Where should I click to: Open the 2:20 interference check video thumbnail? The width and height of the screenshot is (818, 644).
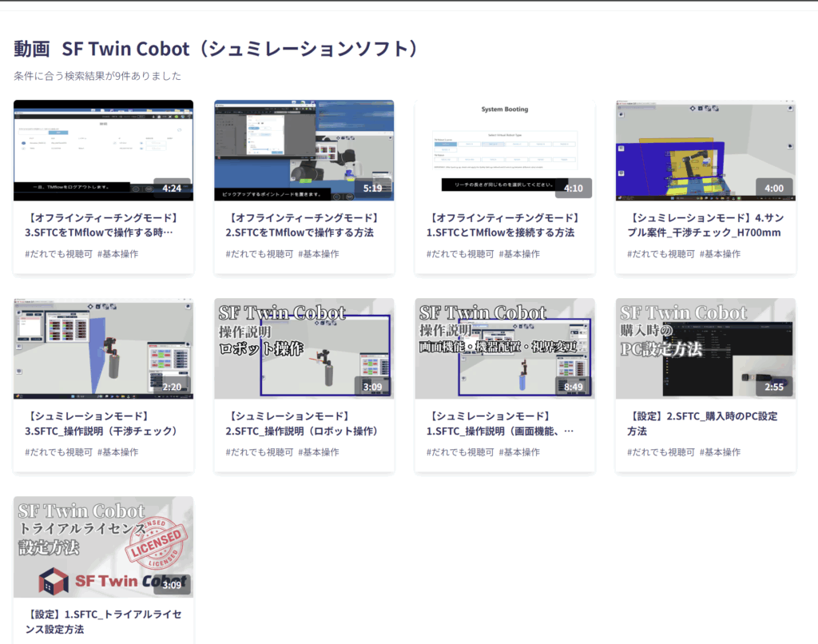103,348
